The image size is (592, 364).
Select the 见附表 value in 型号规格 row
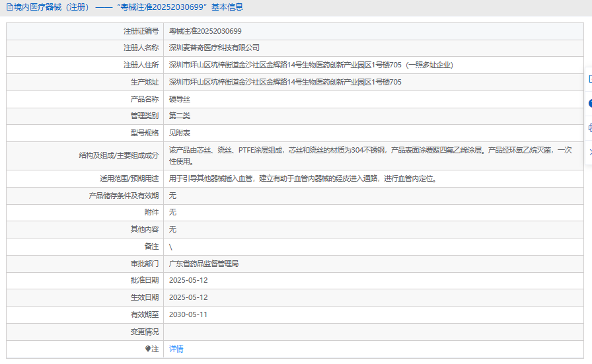[179, 133]
